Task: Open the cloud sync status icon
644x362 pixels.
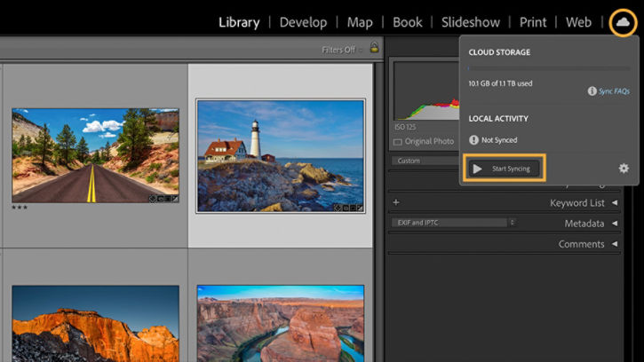Action: pyautogui.click(x=623, y=22)
